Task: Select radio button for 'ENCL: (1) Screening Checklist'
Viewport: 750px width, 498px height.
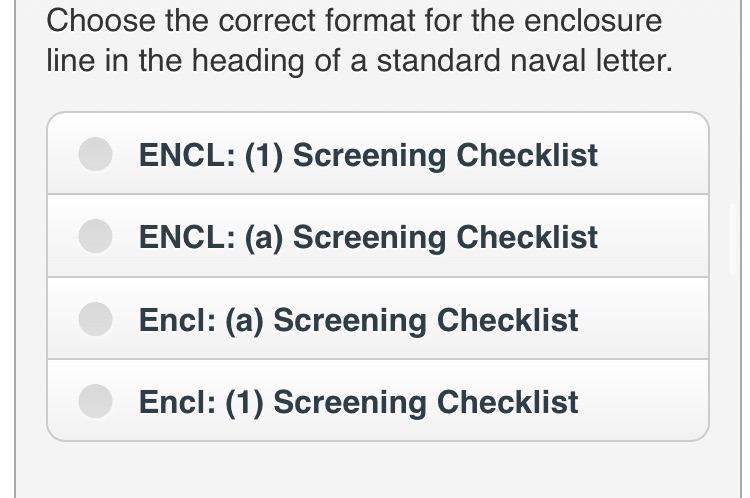Action: (95, 154)
